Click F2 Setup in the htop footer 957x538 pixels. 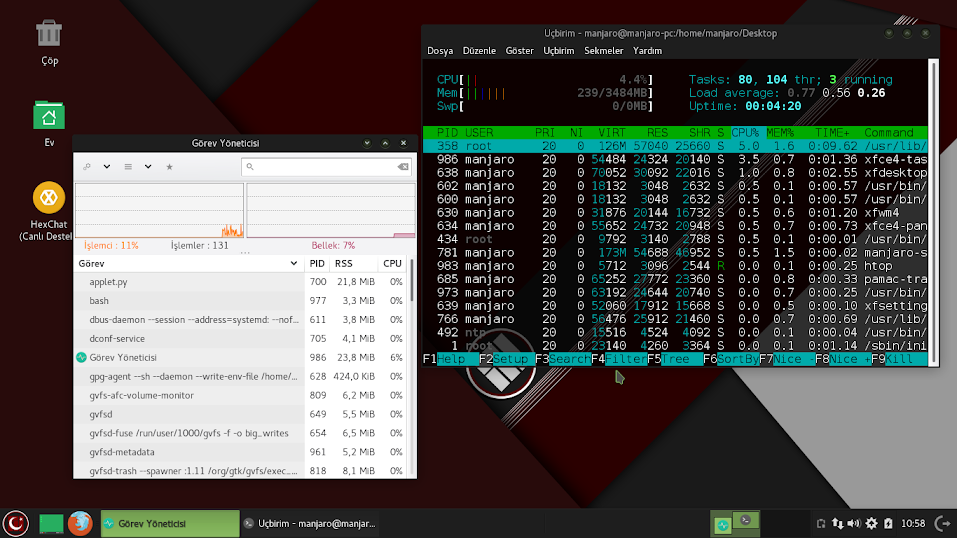click(507, 359)
